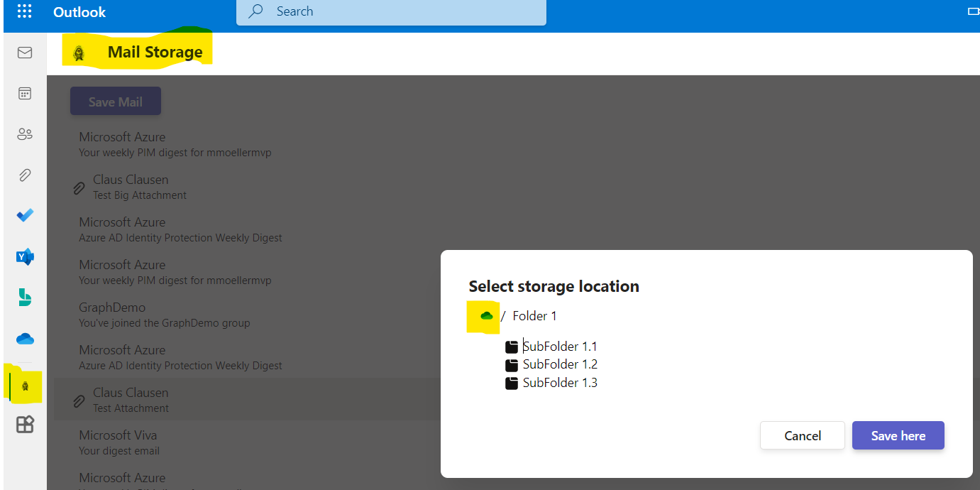This screenshot has height=490, width=980.
Task: Click the Save Mail button
Action: (x=116, y=102)
